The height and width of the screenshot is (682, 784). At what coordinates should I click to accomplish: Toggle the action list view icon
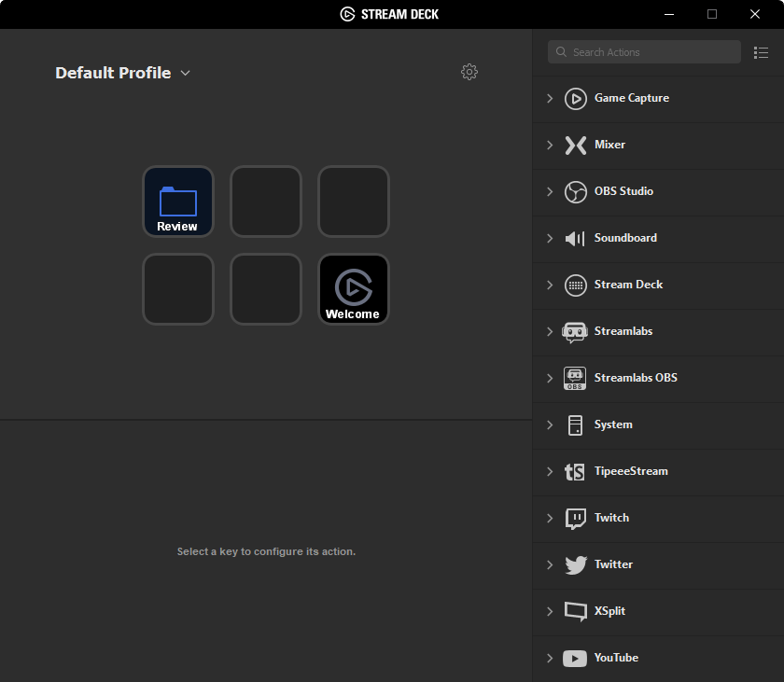coord(761,52)
